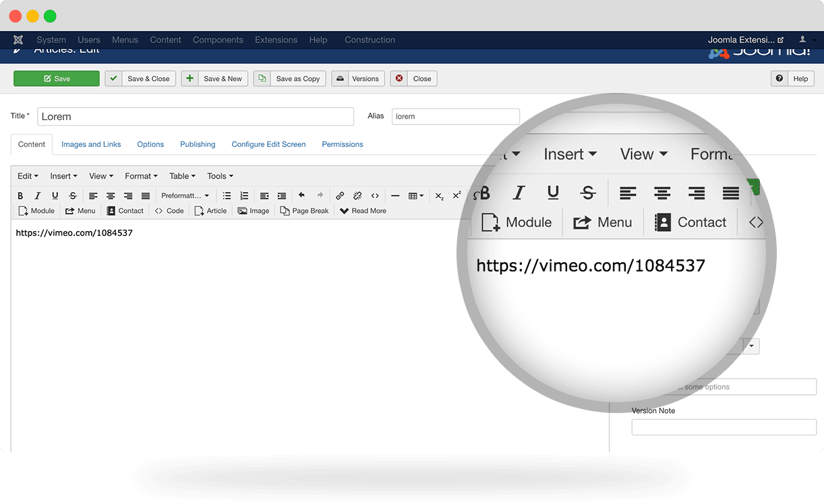The image size is (824, 504).
Task: Open the editor's View menu
Action: (101, 176)
